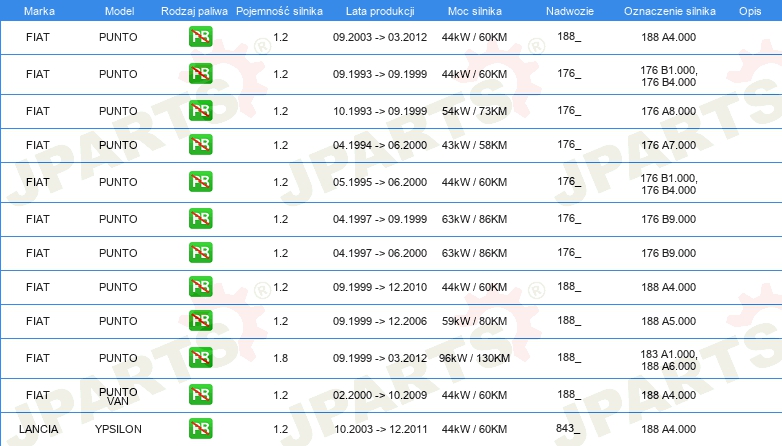Screen dimensions: 782x446
Task: Click production years 09.1999 -> 03.2012
Action: 380,358
